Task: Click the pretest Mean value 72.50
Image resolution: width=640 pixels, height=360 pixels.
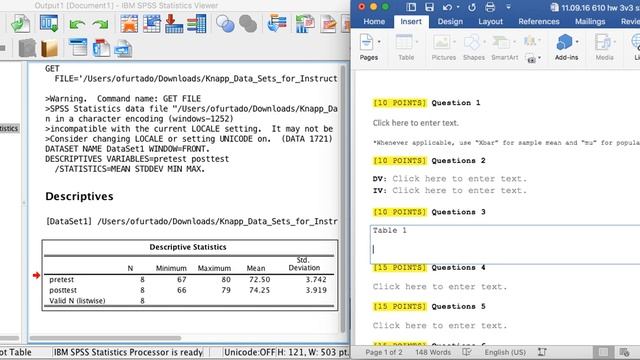Action: 260,280
